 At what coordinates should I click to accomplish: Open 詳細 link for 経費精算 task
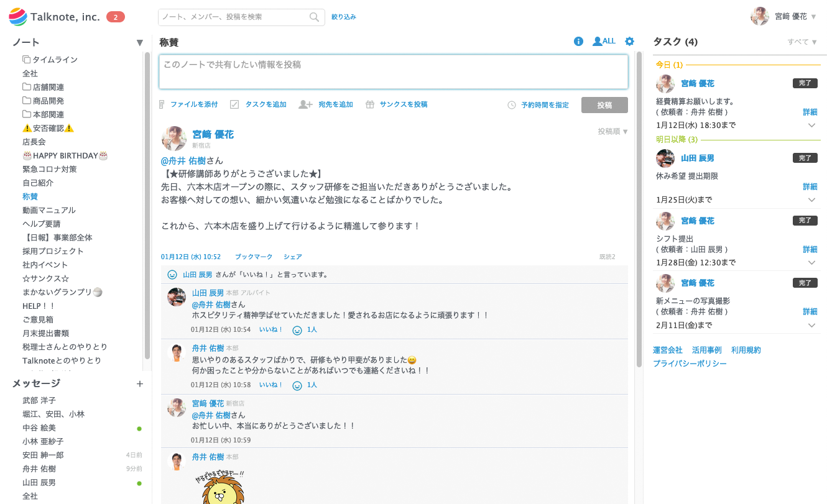click(x=810, y=112)
